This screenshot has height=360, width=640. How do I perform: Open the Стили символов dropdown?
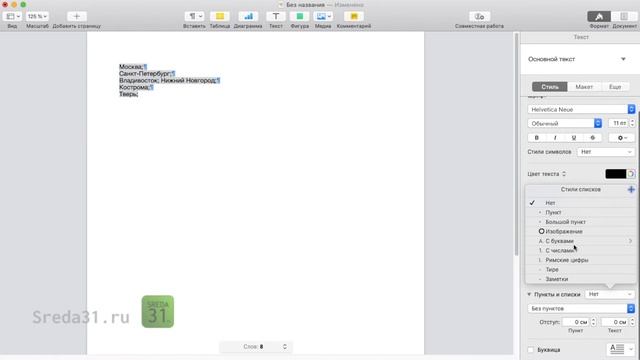click(606, 152)
